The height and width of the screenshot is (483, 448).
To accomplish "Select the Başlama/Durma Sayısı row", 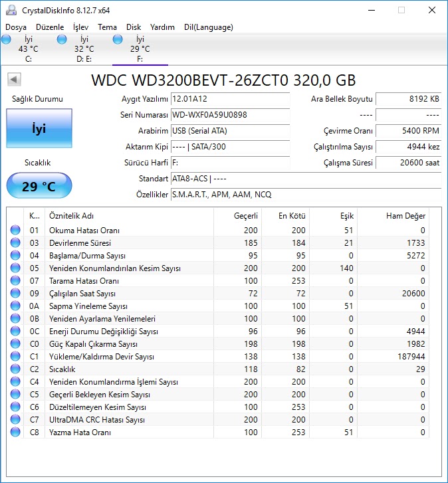I will [218, 255].
